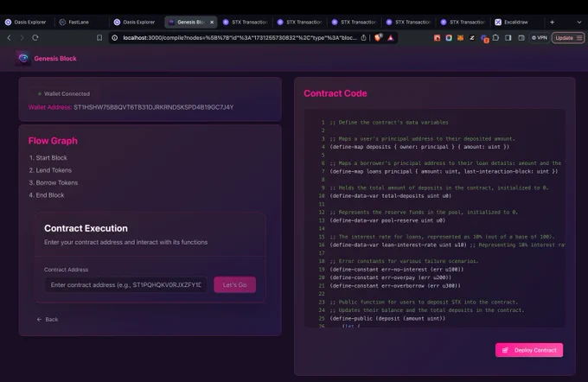588x382 pixels.
Task: Close the Genesis Block tab
Action: [212, 22]
